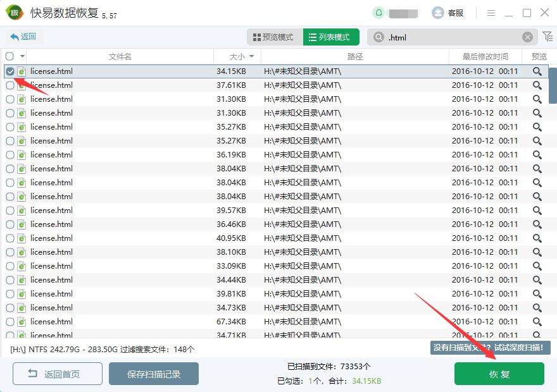This screenshot has width=557, height=392.
Task: Click the 文件名 column header
Action: [120, 56]
